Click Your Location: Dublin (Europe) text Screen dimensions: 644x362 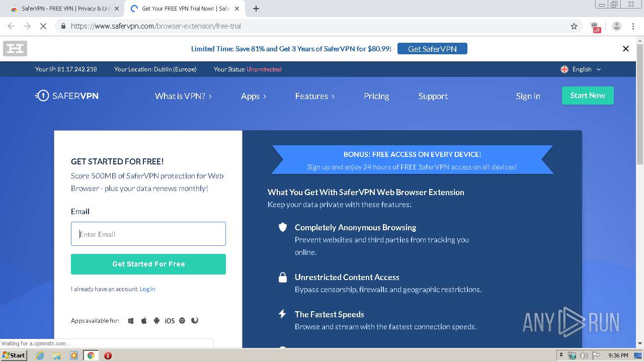click(x=155, y=69)
